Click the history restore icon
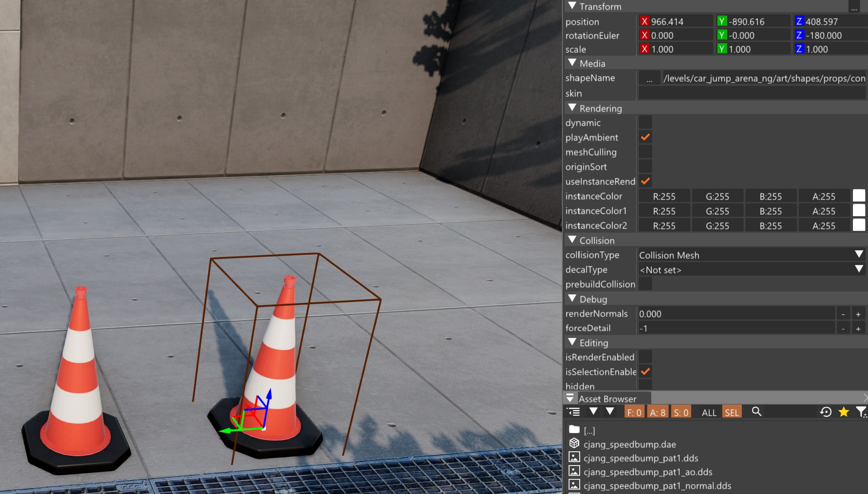Image resolution: width=868 pixels, height=494 pixels. click(x=826, y=412)
